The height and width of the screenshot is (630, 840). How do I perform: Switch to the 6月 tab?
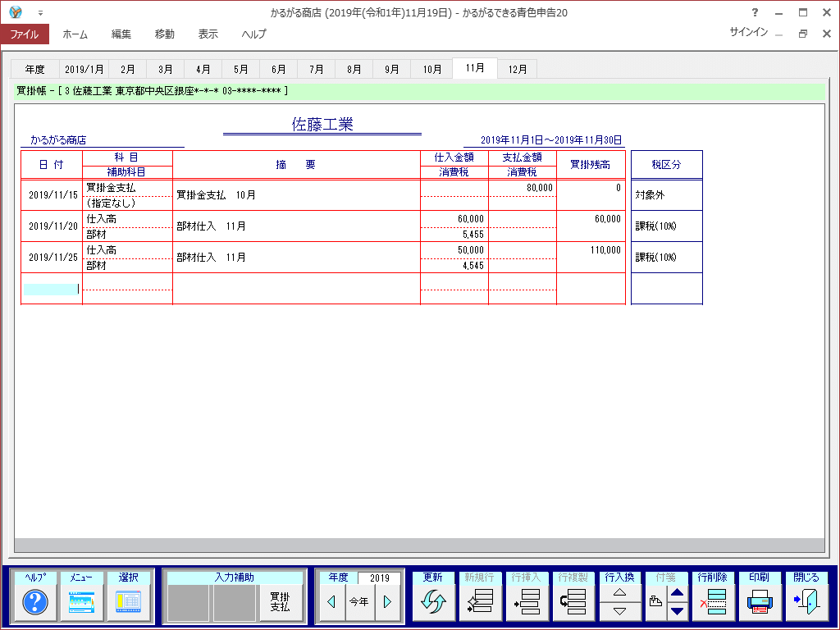click(x=279, y=69)
